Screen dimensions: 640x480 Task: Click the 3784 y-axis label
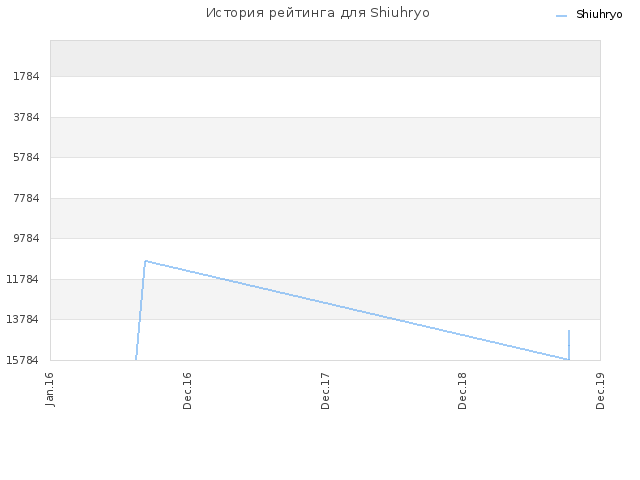tap(26, 117)
